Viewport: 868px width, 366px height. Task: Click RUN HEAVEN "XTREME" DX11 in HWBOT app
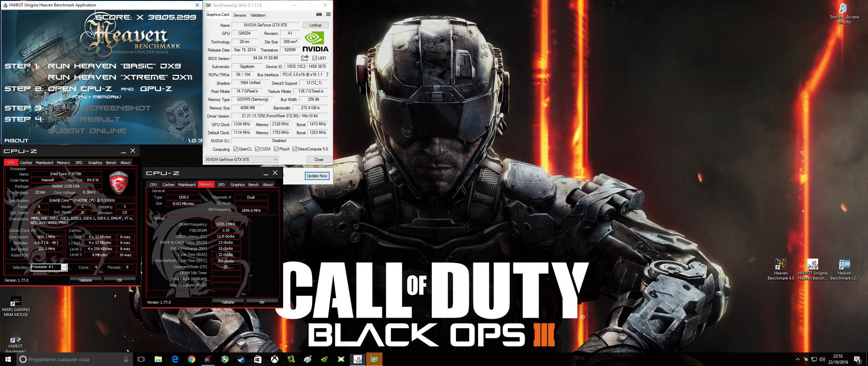click(x=120, y=77)
